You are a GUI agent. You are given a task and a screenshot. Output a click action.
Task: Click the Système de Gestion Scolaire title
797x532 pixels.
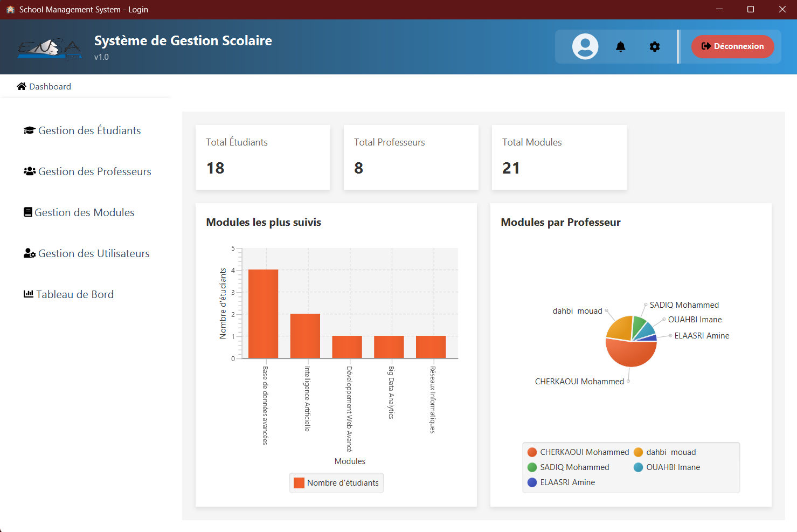183,41
